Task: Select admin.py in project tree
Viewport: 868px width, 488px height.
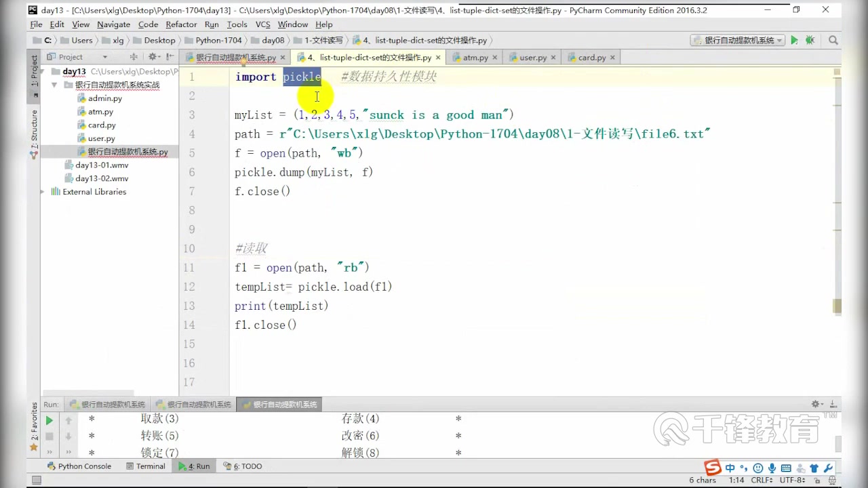Action: [104, 98]
